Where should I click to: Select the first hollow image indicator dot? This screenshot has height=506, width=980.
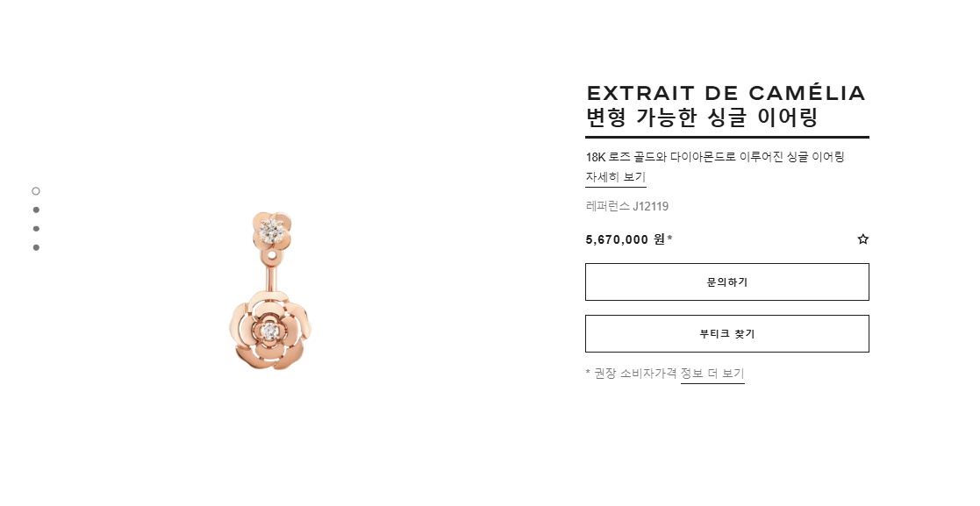[x=36, y=191]
